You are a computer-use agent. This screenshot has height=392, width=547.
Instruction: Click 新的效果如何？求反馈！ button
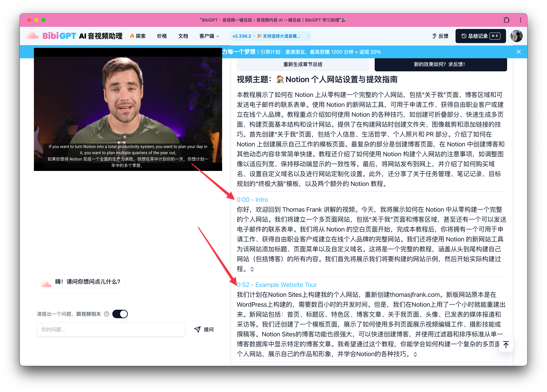(x=441, y=64)
